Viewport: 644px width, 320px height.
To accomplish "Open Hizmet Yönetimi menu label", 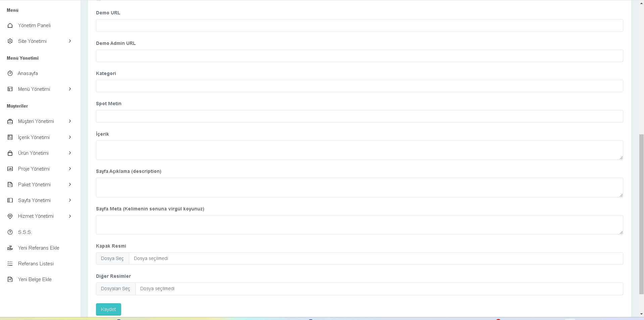I will pyautogui.click(x=36, y=216).
